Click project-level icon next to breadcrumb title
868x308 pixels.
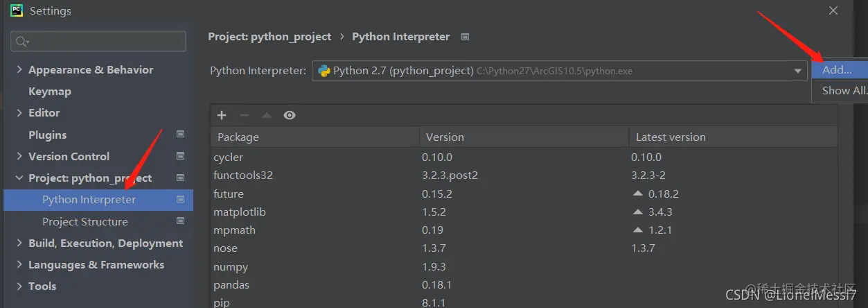point(465,37)
